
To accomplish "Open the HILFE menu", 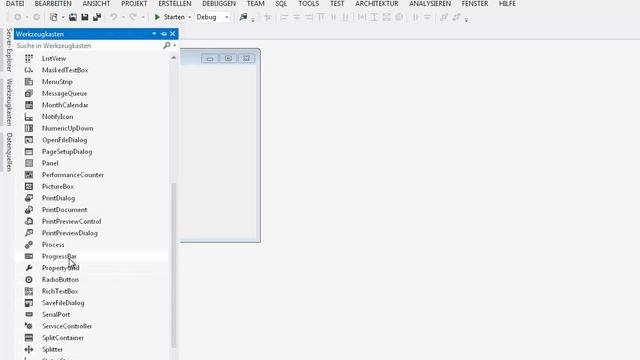I will tap(507, 4).
